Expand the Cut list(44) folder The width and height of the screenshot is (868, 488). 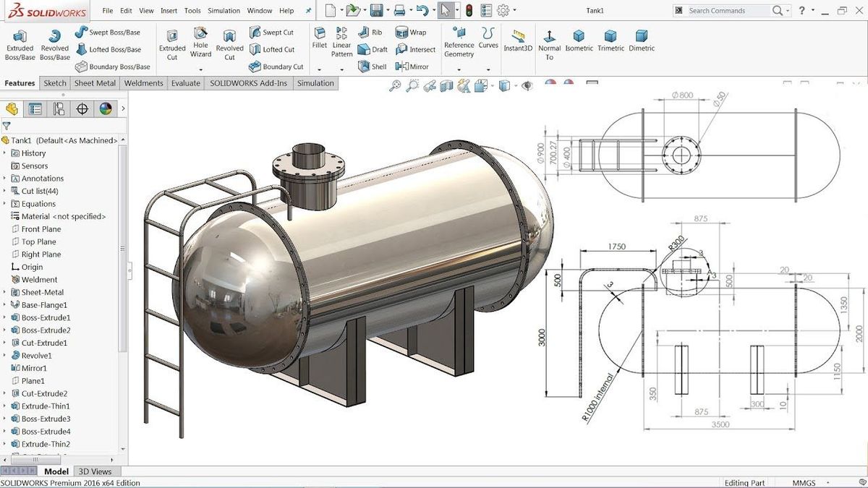tap(5, 191)
